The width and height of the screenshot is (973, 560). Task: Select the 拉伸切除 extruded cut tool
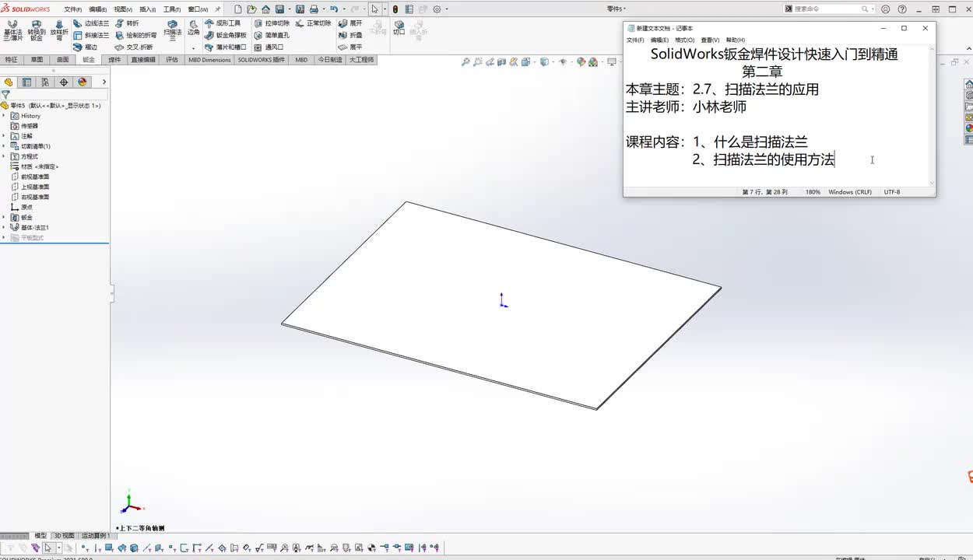point(272,23)
